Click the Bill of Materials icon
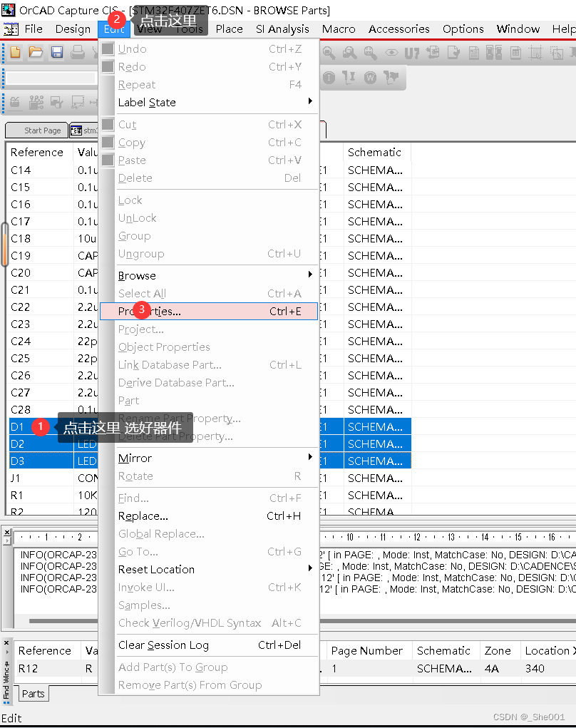576x728 pixels. [x=515, y=53]
